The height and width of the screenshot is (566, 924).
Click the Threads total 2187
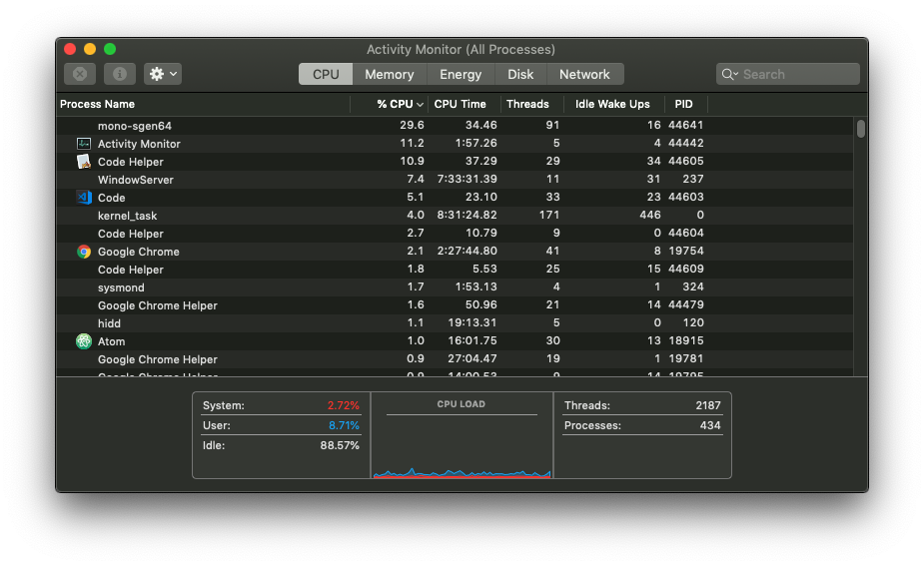click(707, 405)
